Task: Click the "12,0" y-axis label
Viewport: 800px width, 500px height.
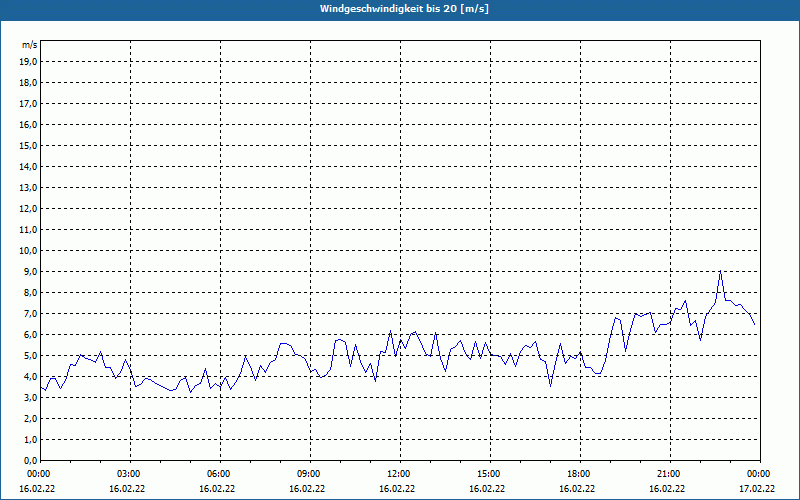Action: click(x=29, y=209)
